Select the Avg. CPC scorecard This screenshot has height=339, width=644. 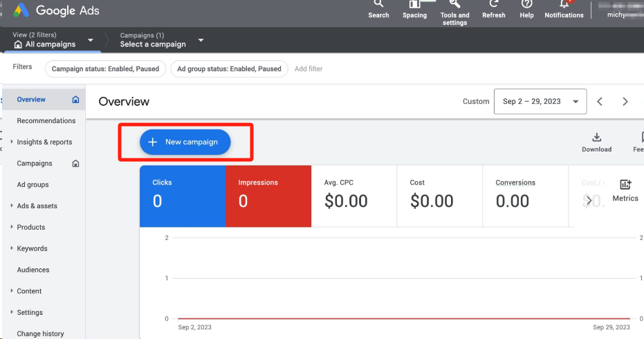click(354, 196)
